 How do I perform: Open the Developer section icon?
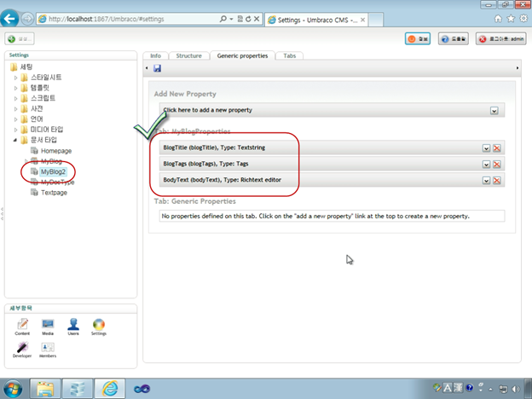pyautogui.click(x=22, y=350)
